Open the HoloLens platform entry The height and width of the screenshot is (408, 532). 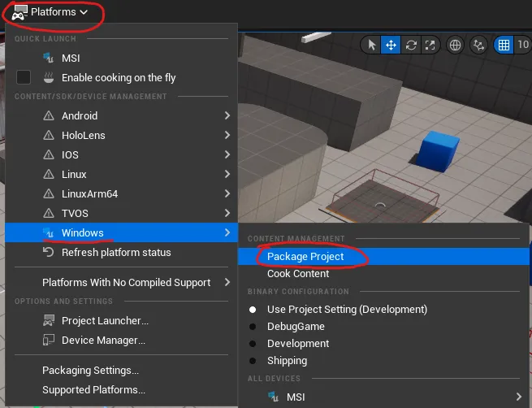[121, 136]
